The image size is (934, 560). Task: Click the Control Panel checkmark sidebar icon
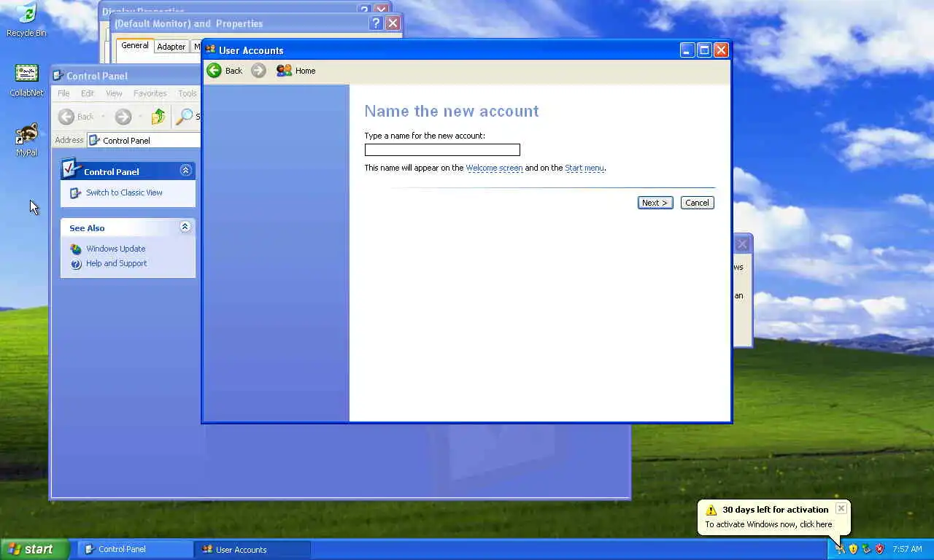tap(71, 168)
